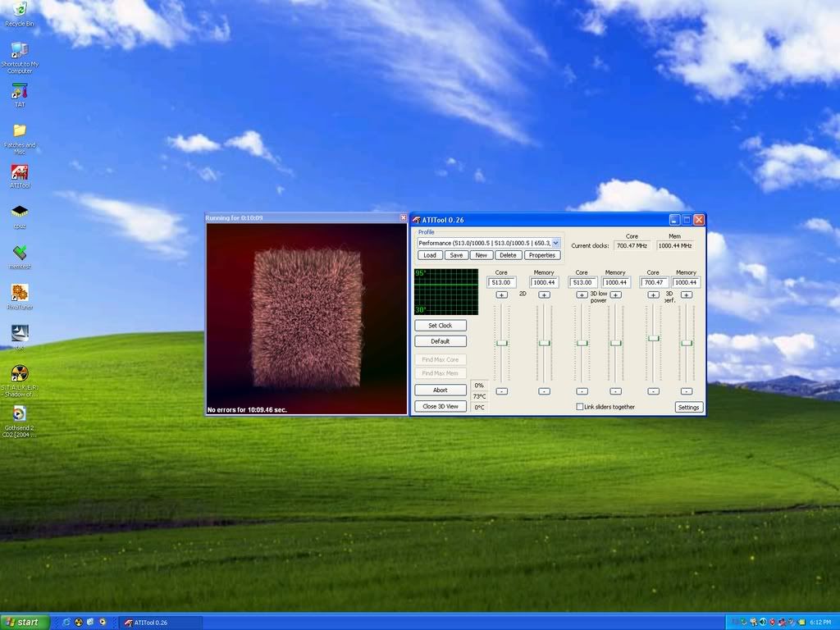Apply clocks with the Set Clock button
This screenshot has height=630, width=840.
point(441,325)
